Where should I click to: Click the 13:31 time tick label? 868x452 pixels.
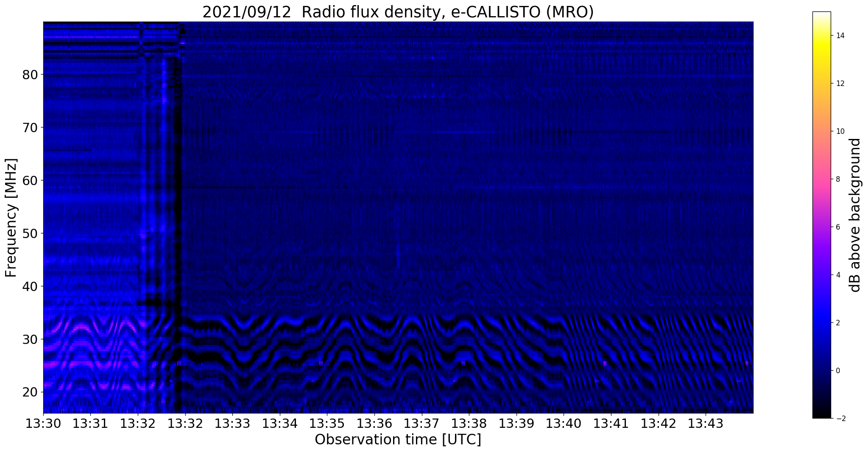[91, 423]
